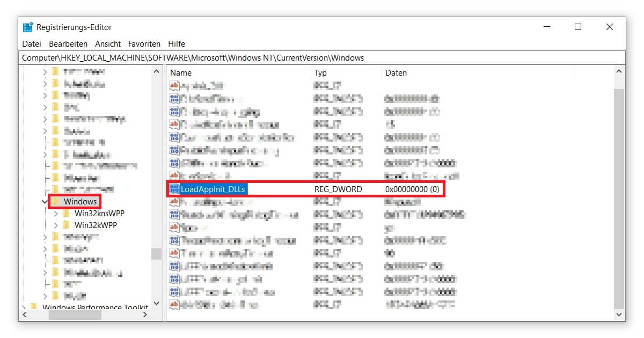Open the Ansicht menu

[x=108, y=44]
